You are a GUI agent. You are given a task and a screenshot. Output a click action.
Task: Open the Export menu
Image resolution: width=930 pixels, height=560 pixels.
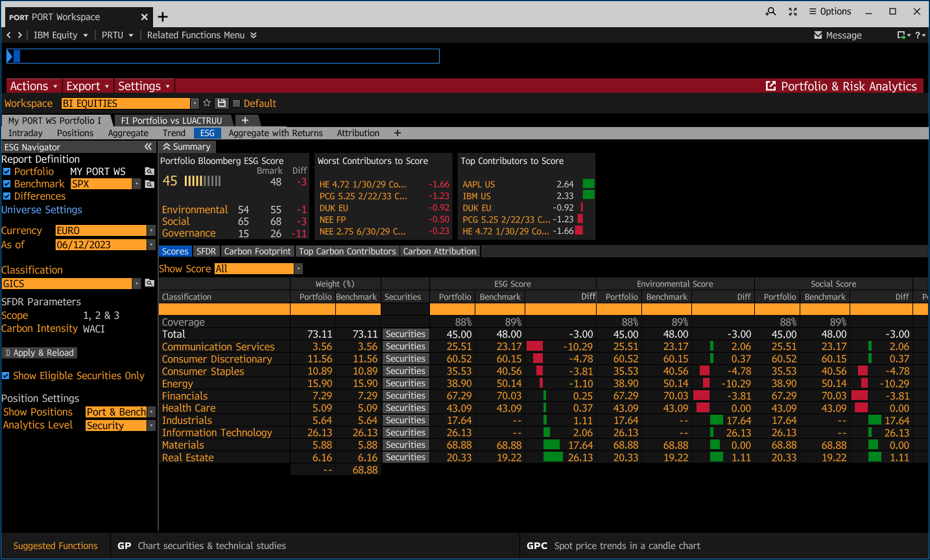(x=88, y=86)
